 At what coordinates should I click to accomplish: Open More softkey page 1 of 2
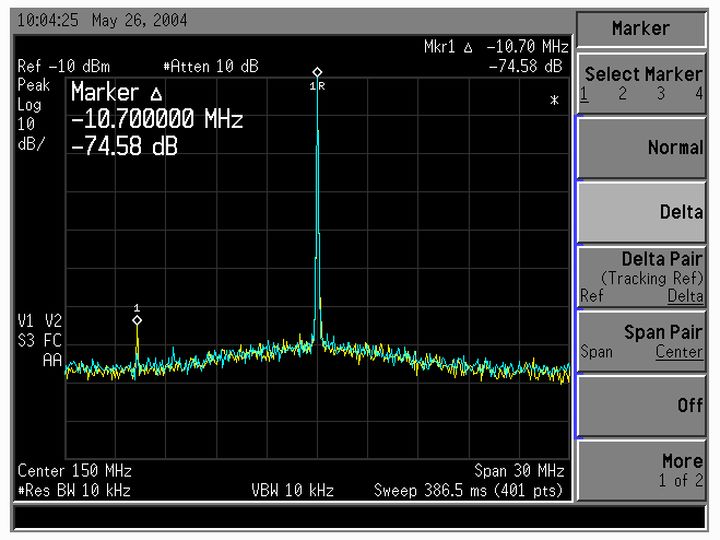click(642, 470)
